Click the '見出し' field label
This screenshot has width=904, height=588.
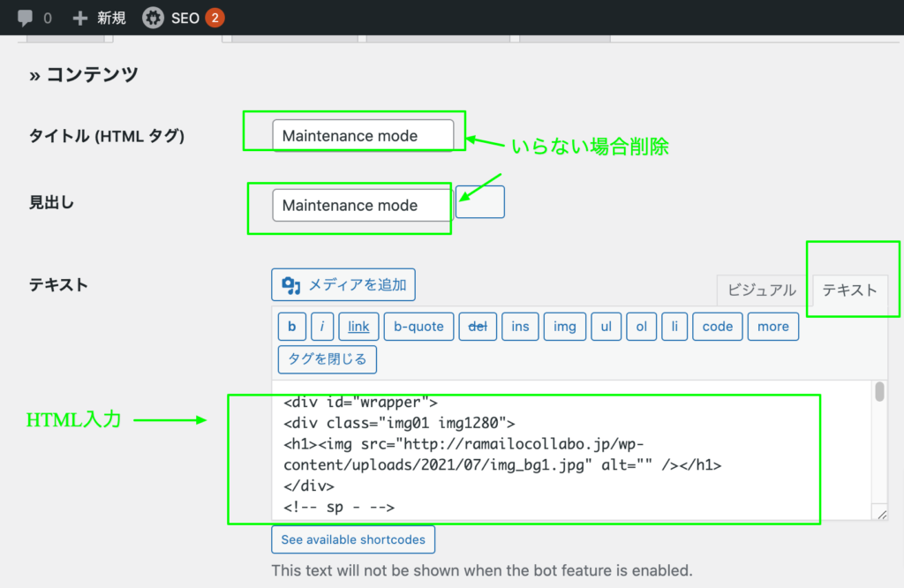(x=51, y=203)
